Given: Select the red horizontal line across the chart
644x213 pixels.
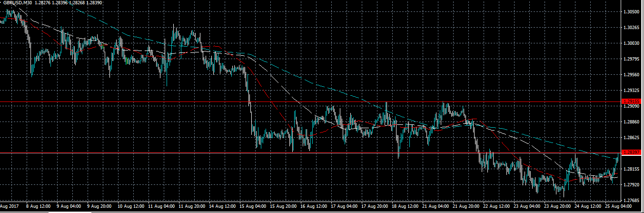Looking at the screenshot, I should pyautogui.click(x=309, y=152).
